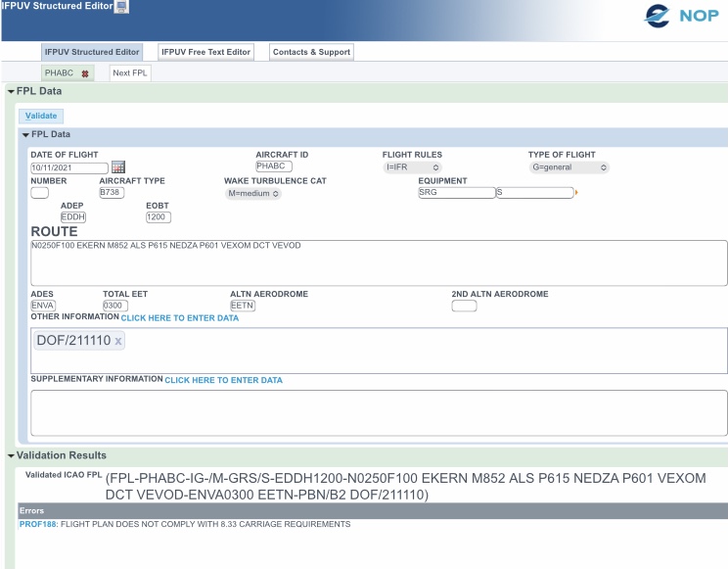Open the Flight Rules dropdown
Image resolution: width=728 pixels, height=569 pixels.
(x=413, y=167)
